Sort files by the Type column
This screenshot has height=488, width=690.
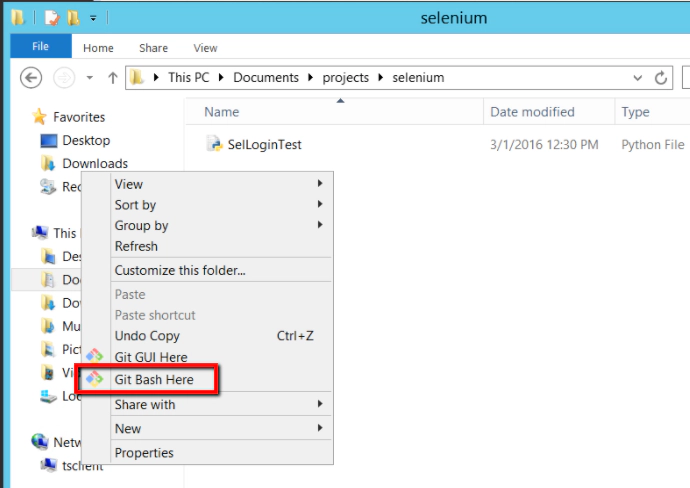652,112
